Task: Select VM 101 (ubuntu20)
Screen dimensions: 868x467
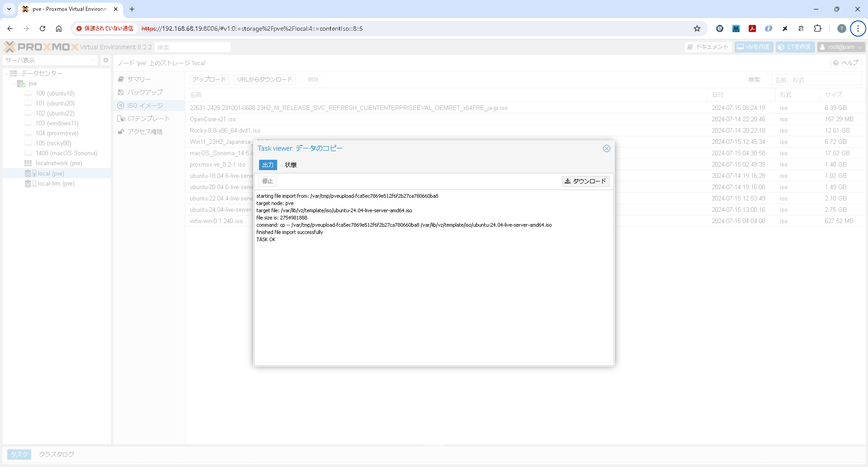Action: pyautogui.click(x=55, y=104)
